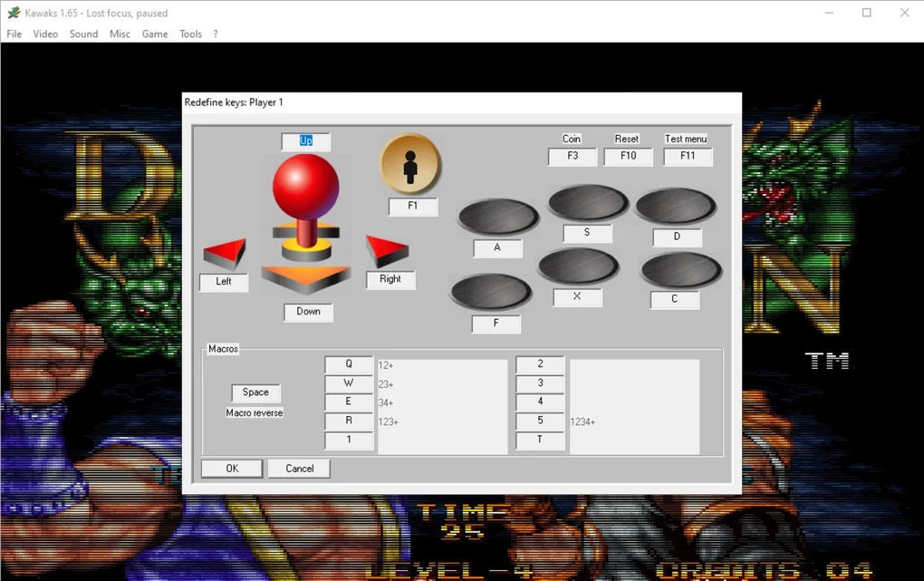Select the 4 macro key field
Viewport: 924px width, 581px height.
click(x=540, y=402)
